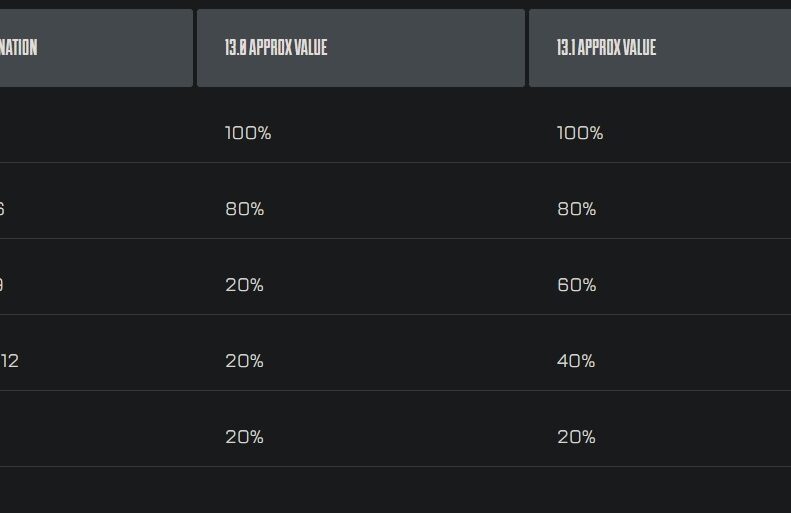Select the 60% value in 13.1 column
The width and height of the screenshot is (791, 513).
[x=577, y=285]
